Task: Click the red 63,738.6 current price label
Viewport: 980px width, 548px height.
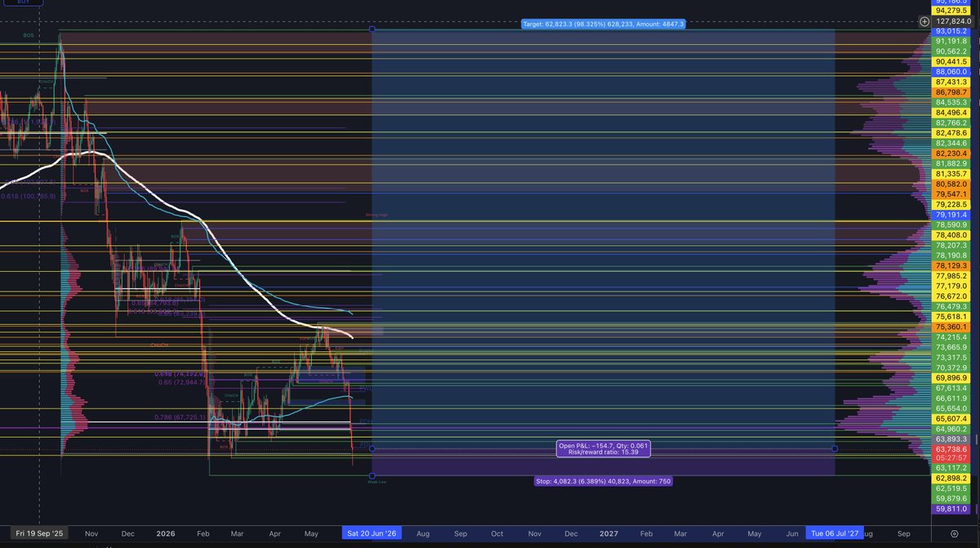Action: tap(951, 449)
